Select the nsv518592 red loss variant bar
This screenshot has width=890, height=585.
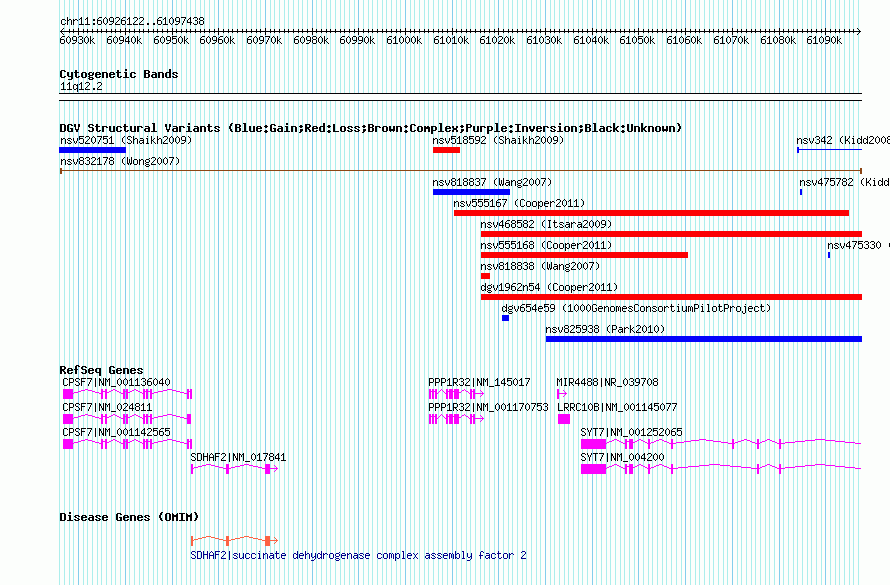446,150
